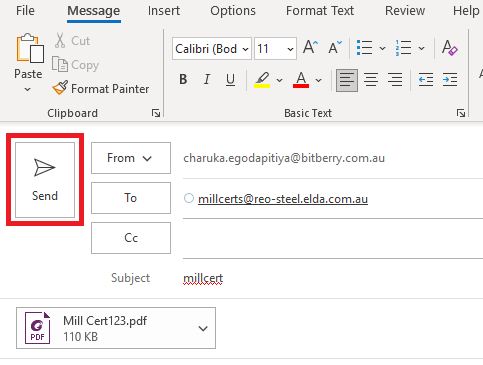Click in the Subject field containing millcert
Viewport: 483px width, 365px height.
tap(332, 278)
